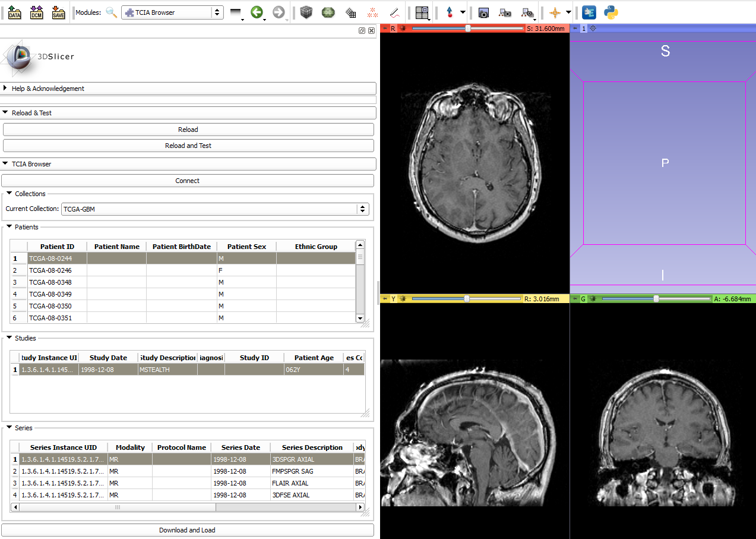This screenshot has height=539, width=756.
Task: Click the Download and Load button
Action: click(188, 530)
